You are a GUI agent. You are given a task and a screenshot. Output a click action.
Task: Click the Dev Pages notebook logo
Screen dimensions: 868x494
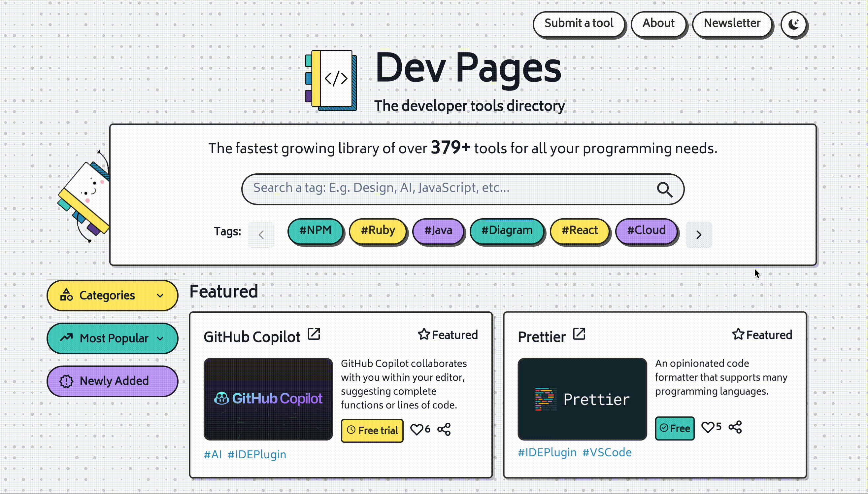click(x=331, y=81)
